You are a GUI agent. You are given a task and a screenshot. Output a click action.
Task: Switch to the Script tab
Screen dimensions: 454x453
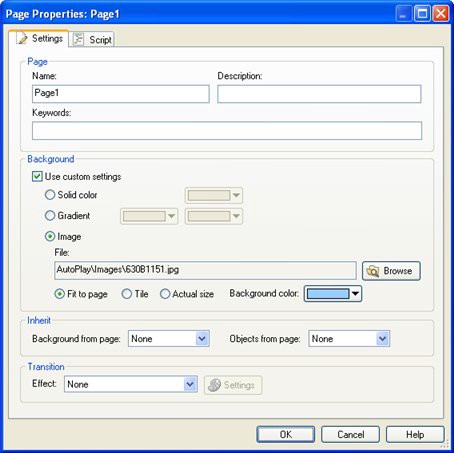(93, 39)
